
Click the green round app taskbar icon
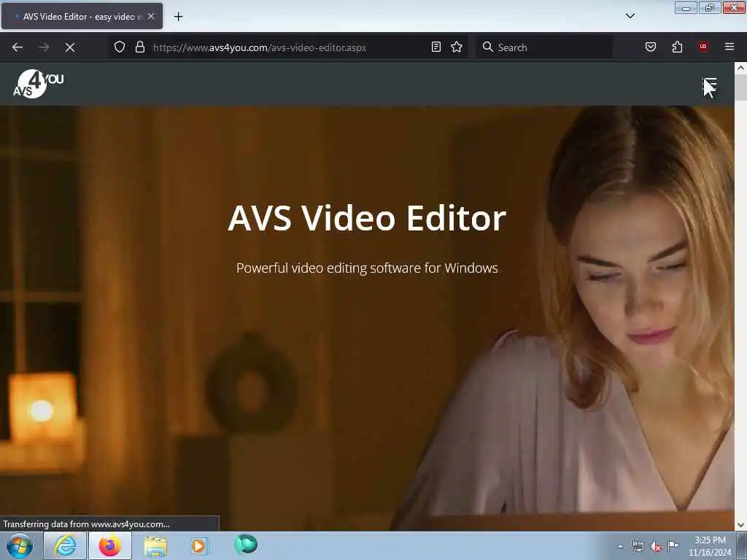[246, 544]
